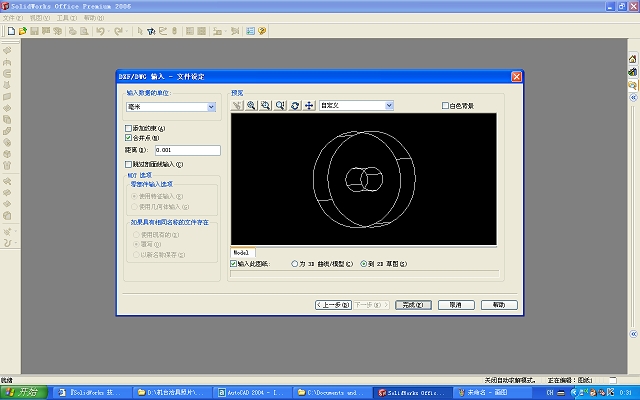Select the 到 2D 草图 radio button
This screenshot has height=400, width=640.
(363, 264)
